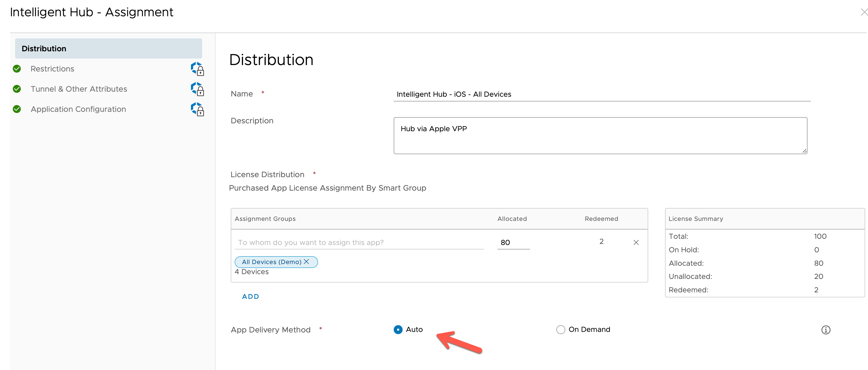Click lock icon next to Restrictions

[198, 69]
